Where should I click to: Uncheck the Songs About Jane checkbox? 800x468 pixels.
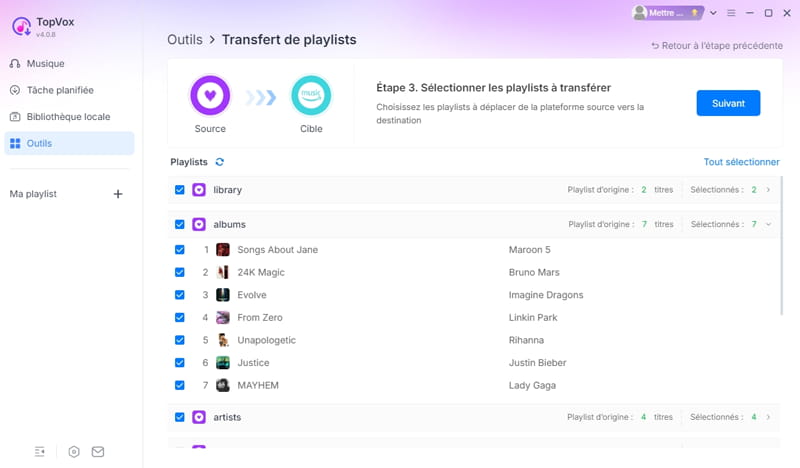tap(180, 250)
